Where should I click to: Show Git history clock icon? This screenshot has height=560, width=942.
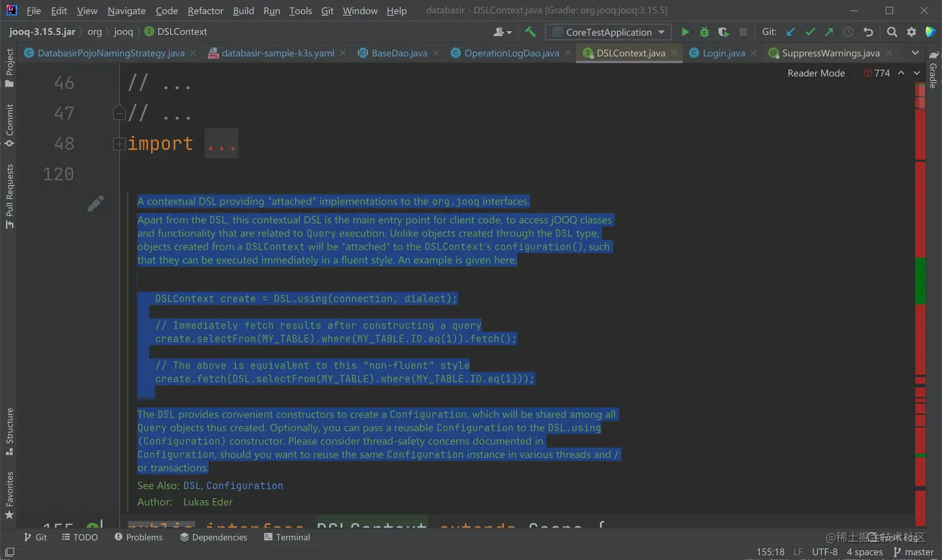(848, 32)
